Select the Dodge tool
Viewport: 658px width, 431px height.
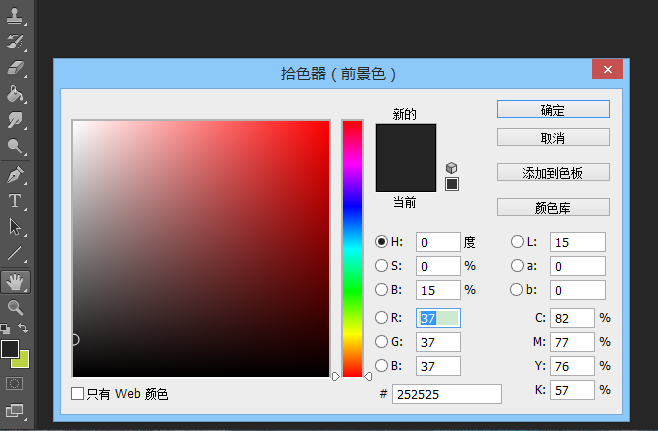[x=15, y=146]
